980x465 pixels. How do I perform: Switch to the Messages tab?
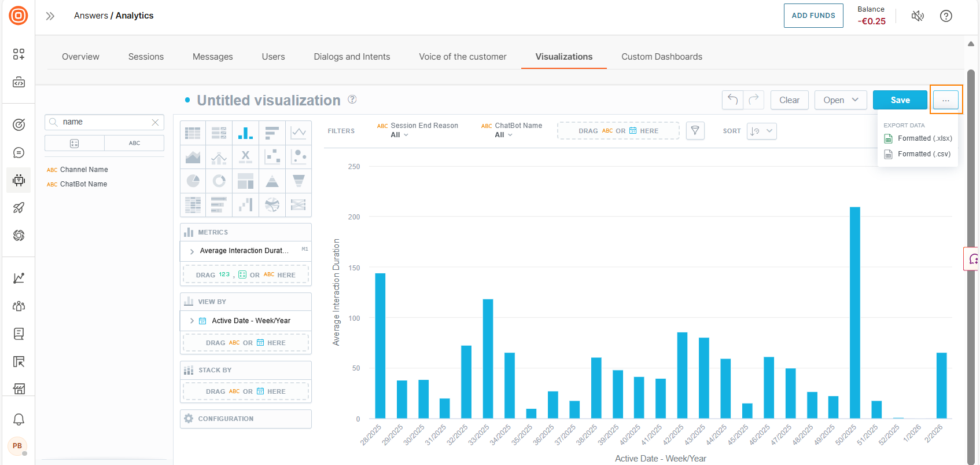coord(212,57)
